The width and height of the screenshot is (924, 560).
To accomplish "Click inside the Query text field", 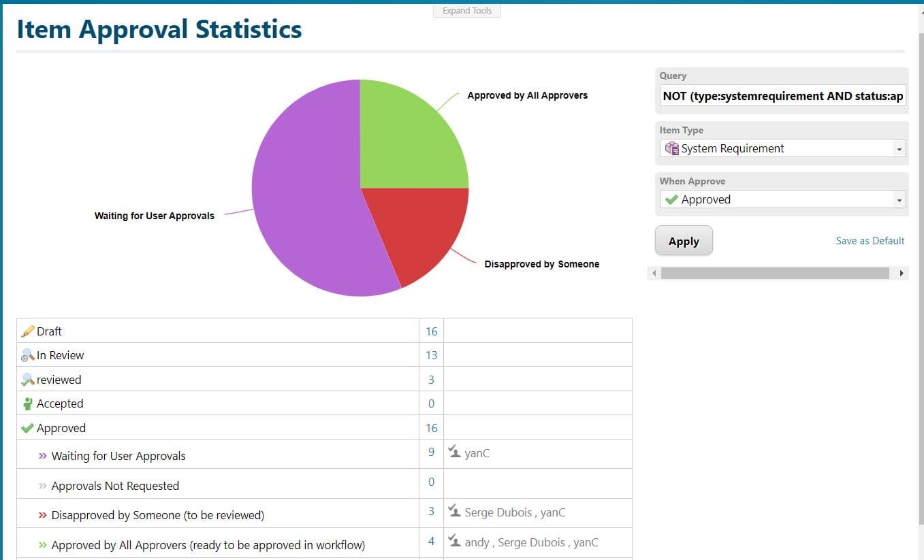I will tap(782, 96).
